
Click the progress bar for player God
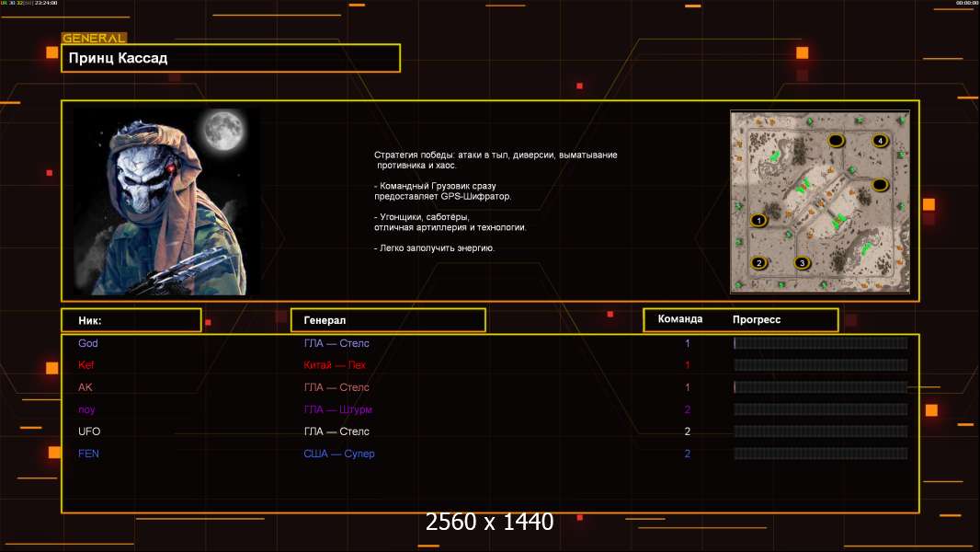click(x=820, y=343)
